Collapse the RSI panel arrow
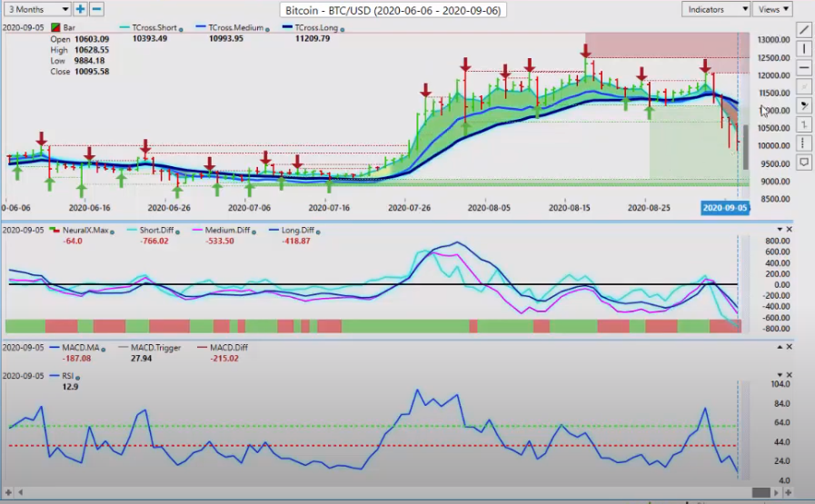The width and height of the screenshot is (815, 504). click(780, 375)
